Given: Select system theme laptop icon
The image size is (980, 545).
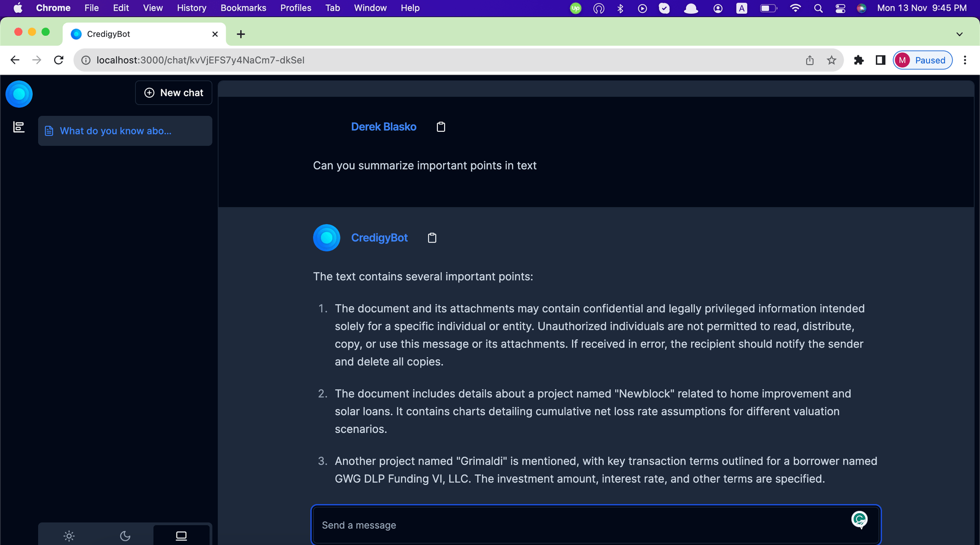Looking at the screenshot, I should point(181,535).
